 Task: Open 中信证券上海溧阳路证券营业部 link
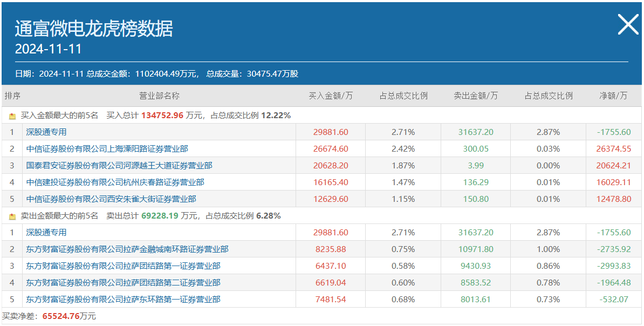click(107, 149)
